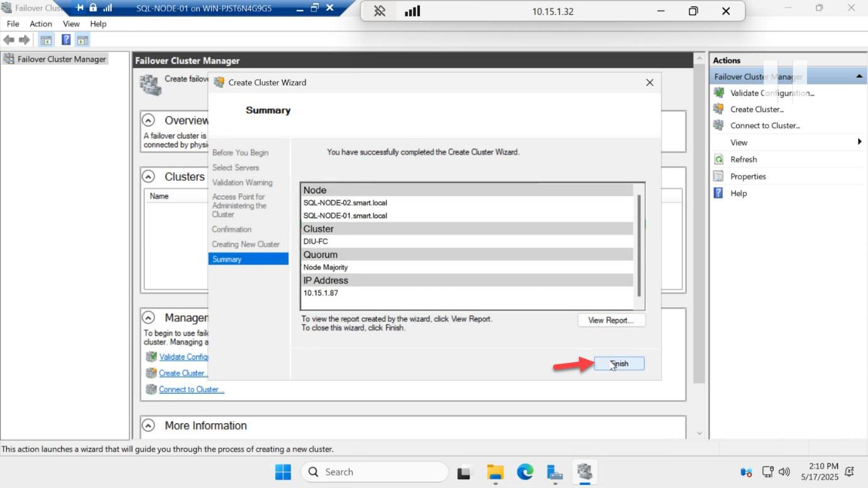This screenshot has width=868, height=488.
Task: Click the taskbar Search box
Action: coord(374,472)
